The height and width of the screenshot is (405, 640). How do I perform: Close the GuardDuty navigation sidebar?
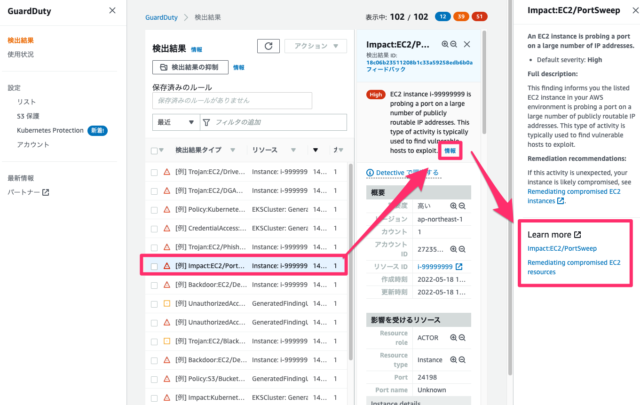point(112,11)
